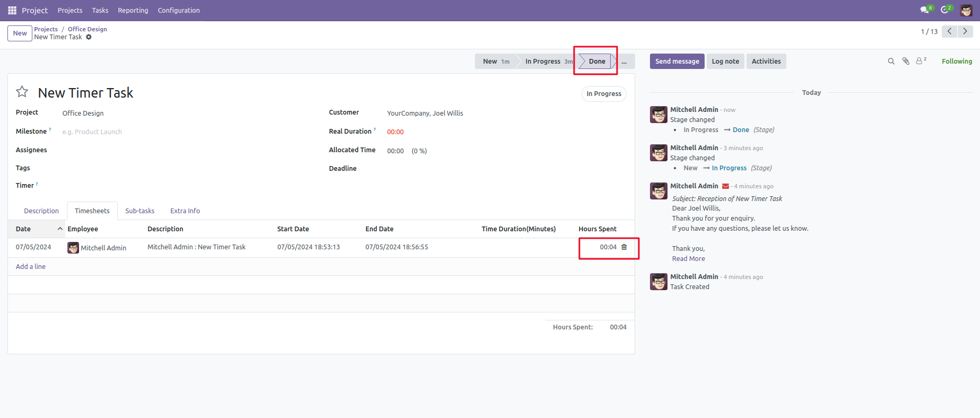Open the Projects menu

70,11
